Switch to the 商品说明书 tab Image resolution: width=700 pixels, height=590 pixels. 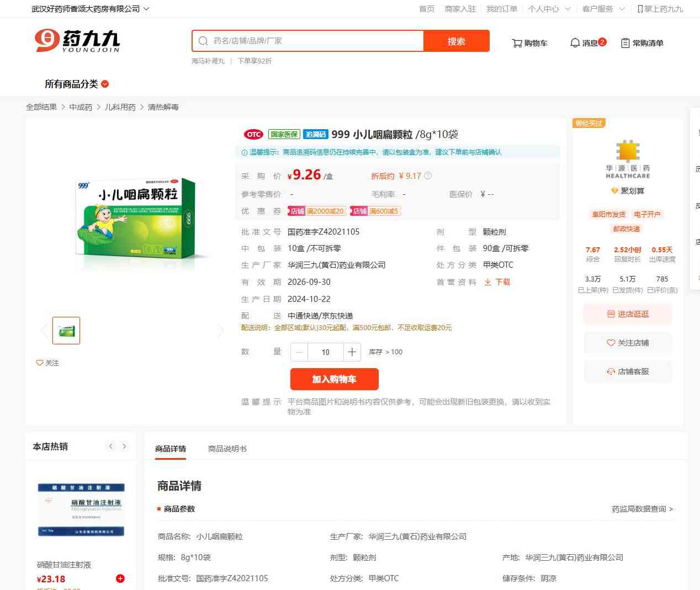click(227, 449)
